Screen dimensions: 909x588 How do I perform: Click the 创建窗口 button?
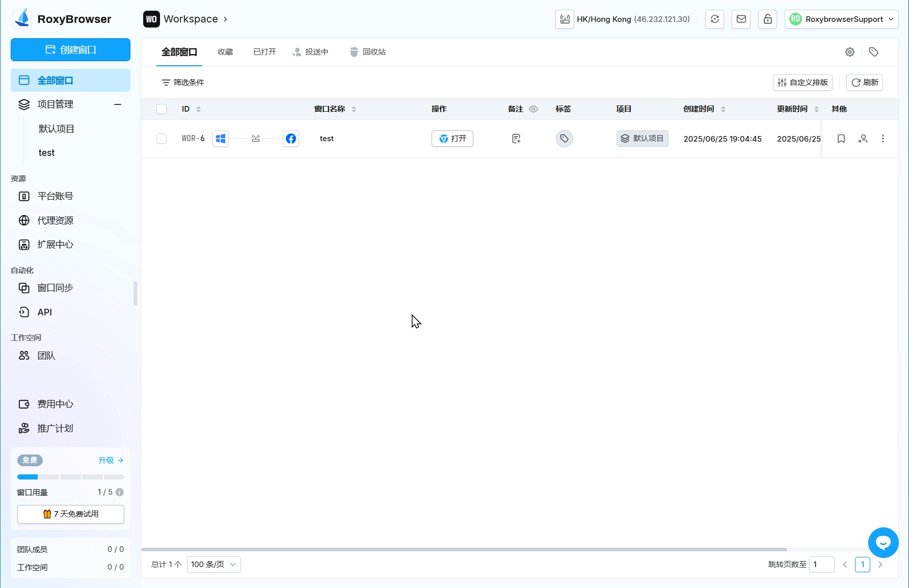coord(70,50)
